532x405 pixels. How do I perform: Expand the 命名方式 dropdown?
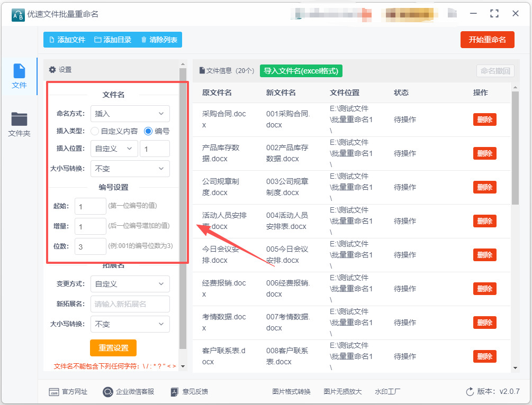[130, 114]
